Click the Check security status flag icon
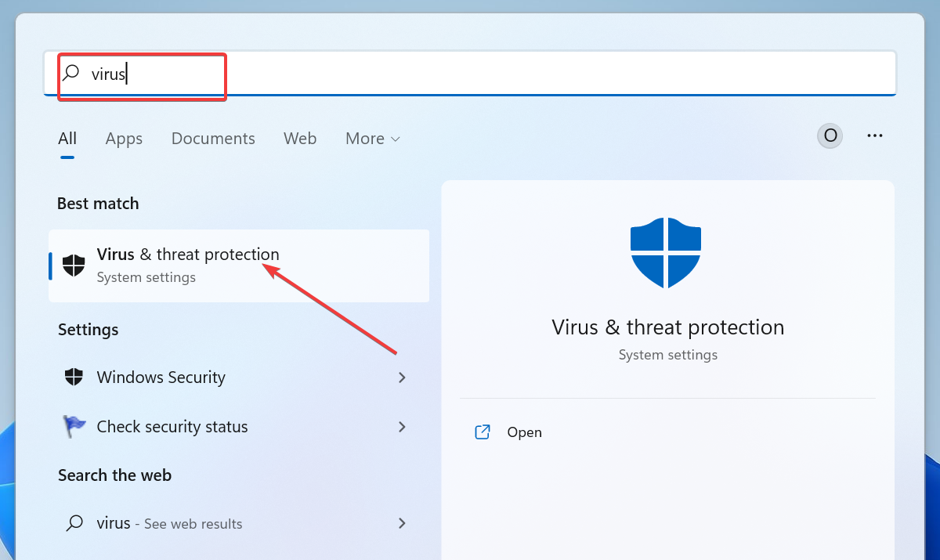 point(73,427)
